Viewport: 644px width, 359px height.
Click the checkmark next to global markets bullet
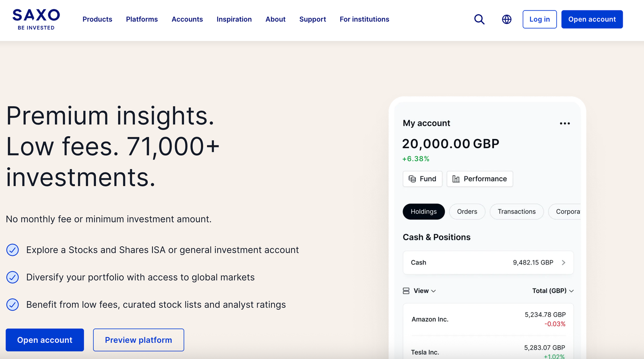pyautogui.click(x=12, y=277)
